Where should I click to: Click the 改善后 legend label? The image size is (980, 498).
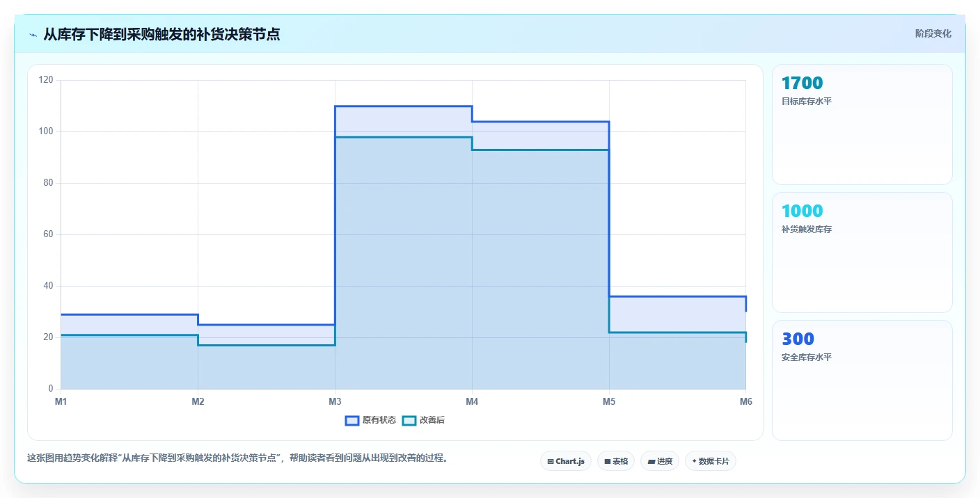(x=432, y=420)
